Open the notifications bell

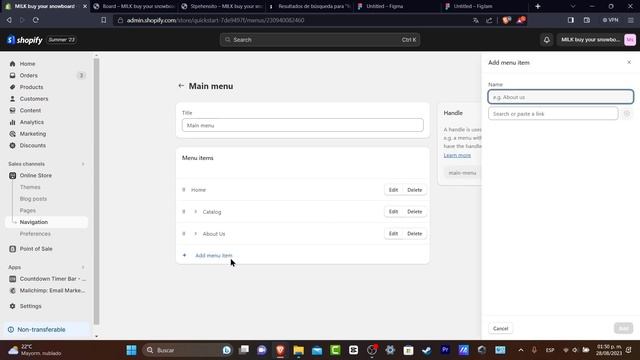click(x=547, y=40)
